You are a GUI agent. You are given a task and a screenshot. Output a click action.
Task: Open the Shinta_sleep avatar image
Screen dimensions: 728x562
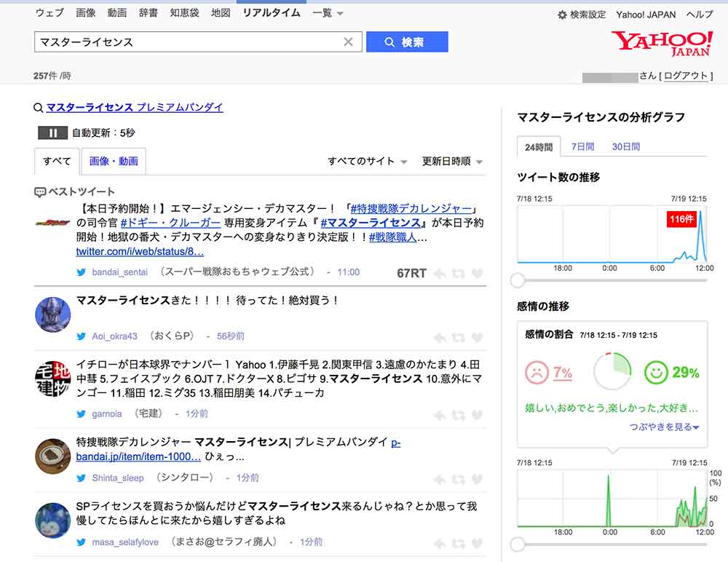pos(53,456)
